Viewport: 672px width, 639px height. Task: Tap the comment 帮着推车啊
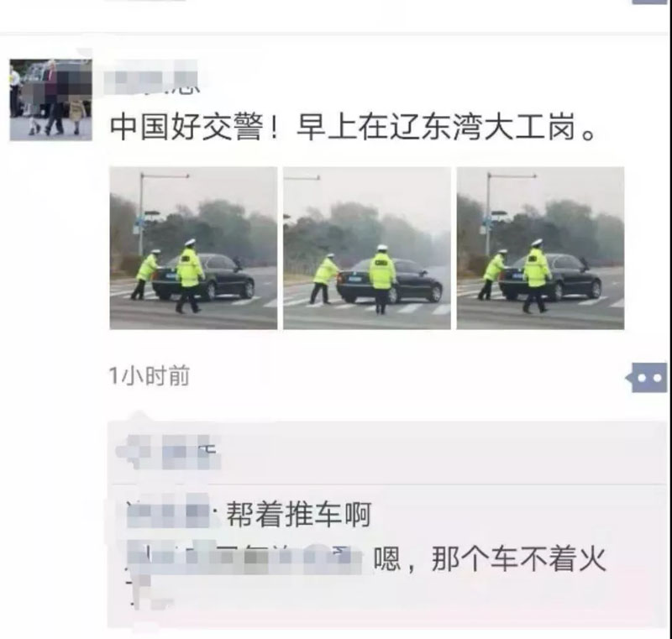tap(298, 515)
